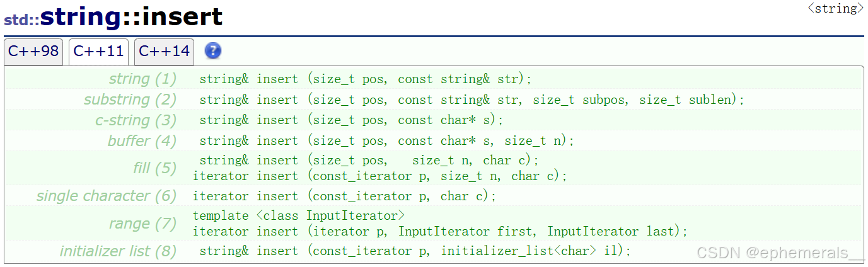Click the "substring (2)" overload label
868x267 pixels.
[x=130, y=99]
